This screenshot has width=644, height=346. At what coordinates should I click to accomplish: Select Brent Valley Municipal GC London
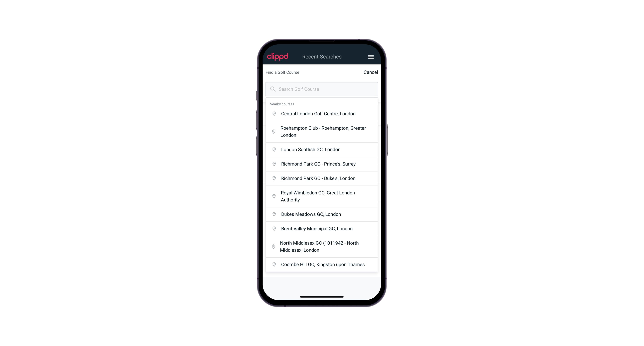pyautogui.click(x=322, y=228)
